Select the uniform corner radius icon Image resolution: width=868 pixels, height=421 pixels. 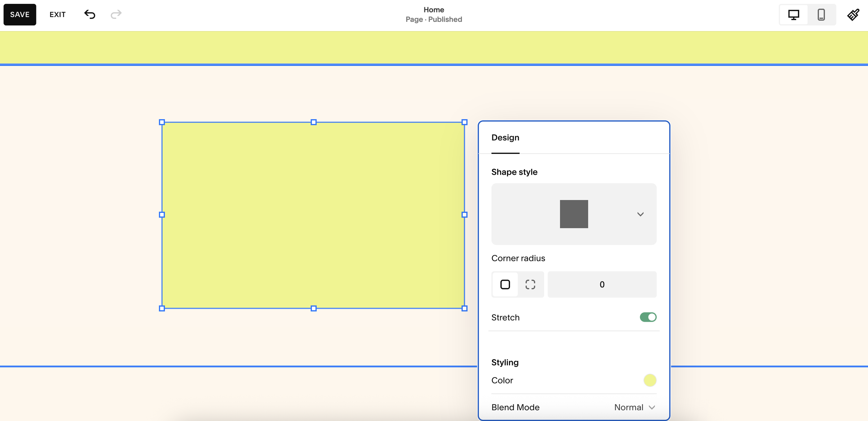click(505, 284)
